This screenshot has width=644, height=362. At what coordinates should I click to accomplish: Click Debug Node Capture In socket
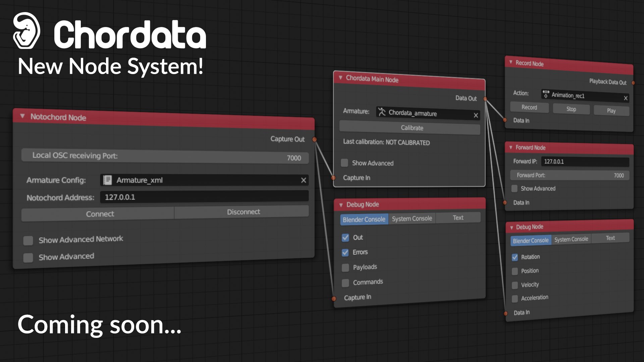(334, 298)
